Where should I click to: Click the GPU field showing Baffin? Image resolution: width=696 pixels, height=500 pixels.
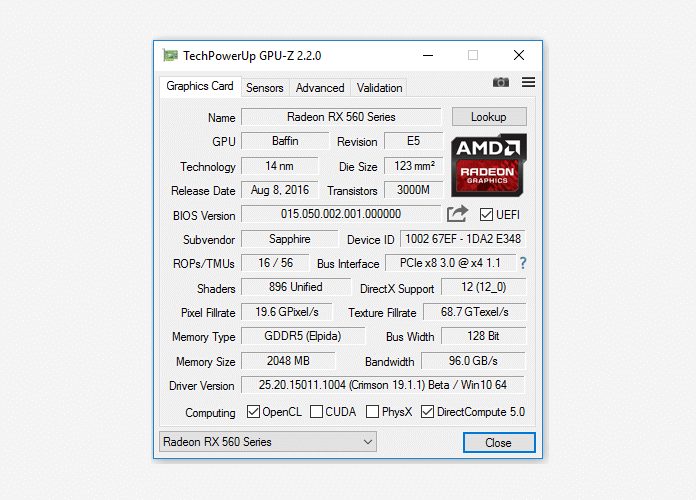point(285,141)
